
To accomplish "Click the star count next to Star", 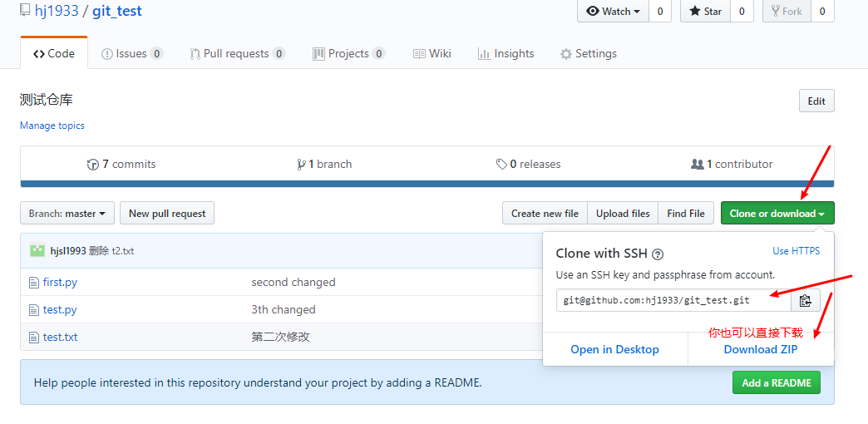I will (742, 11).
